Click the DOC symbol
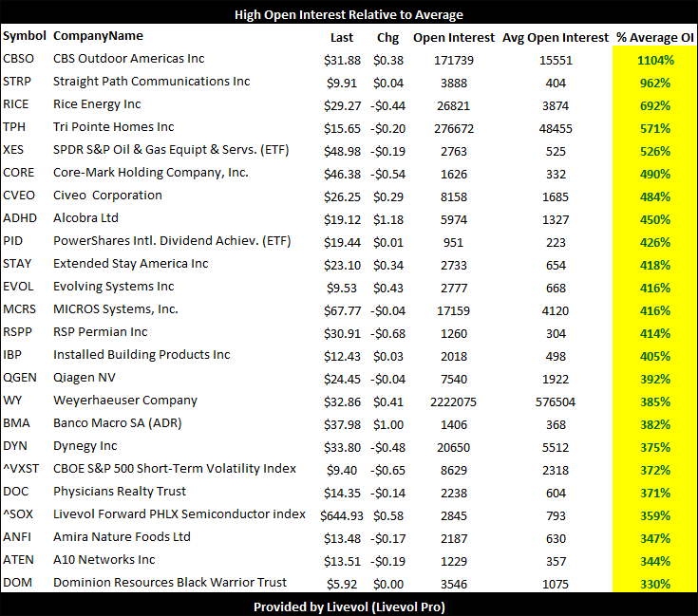The image size is (698, 616). pyautogui.click(x=15, y=491)
